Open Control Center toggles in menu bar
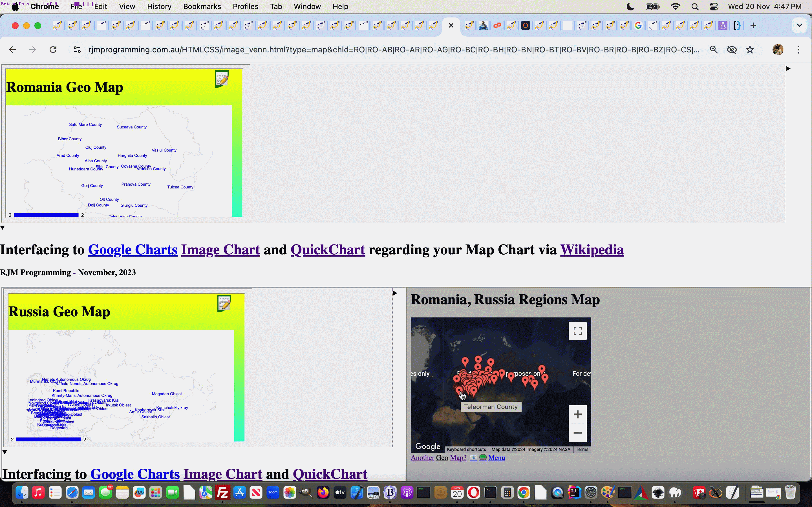Viewport: 812px width, 507px height. pos(714,7)
